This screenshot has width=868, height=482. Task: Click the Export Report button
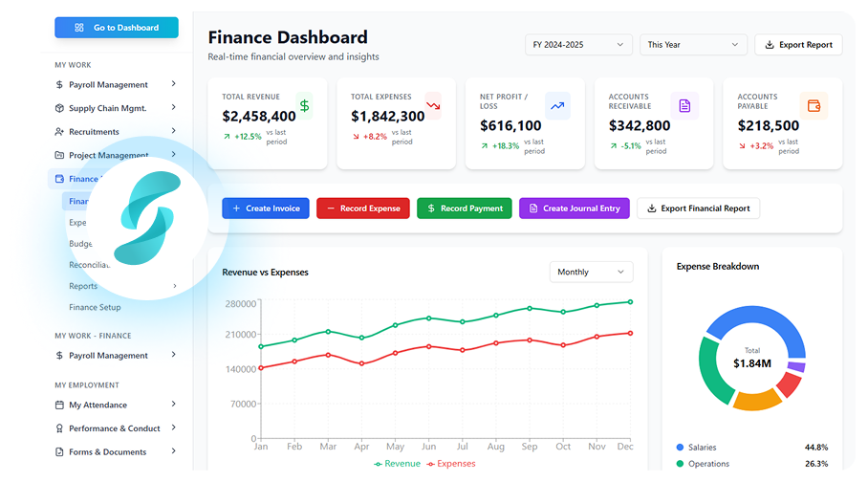[798, 45]
